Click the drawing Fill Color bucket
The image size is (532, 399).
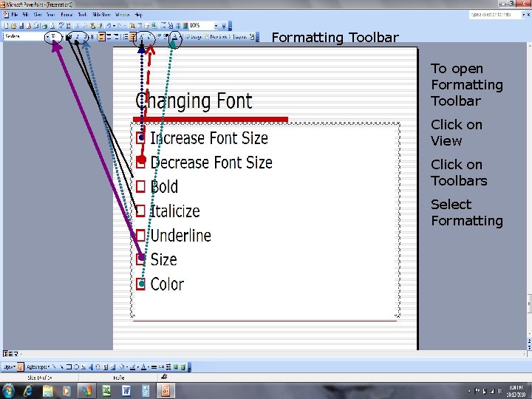pyautogui.click(x=122, y=366)
